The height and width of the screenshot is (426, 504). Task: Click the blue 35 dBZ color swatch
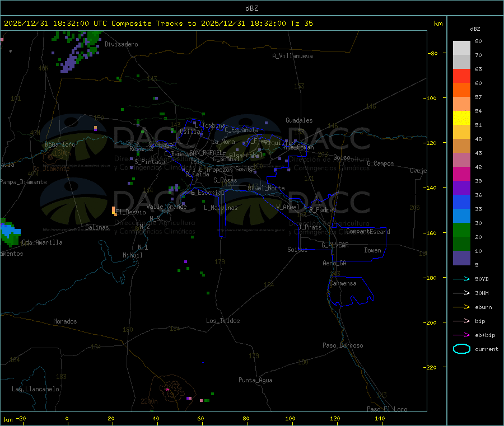(461, 202)
